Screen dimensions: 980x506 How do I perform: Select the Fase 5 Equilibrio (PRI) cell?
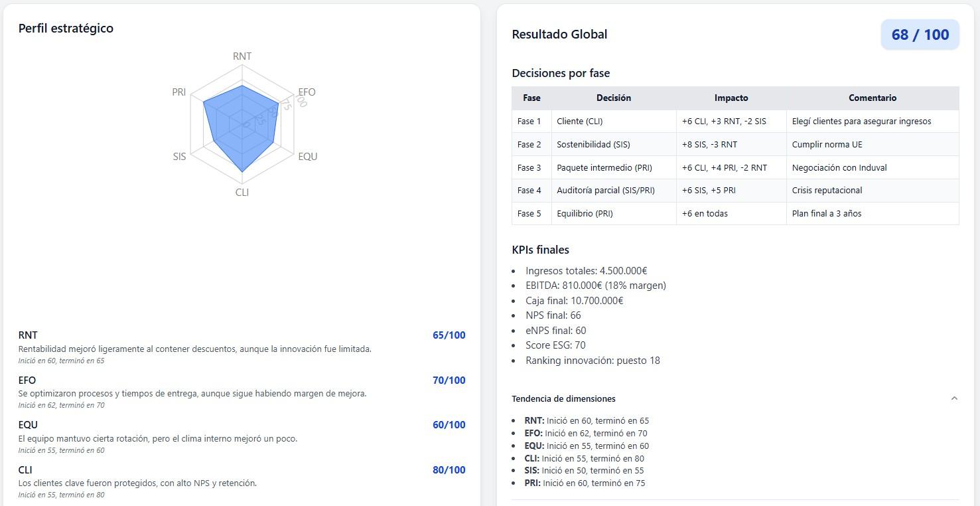[x=585, y=213]
